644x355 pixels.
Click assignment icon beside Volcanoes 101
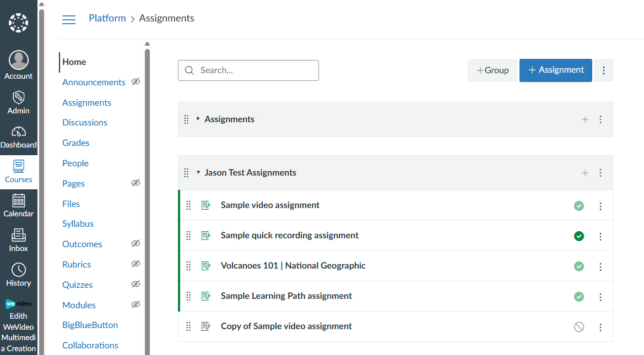tap(206, 266)
